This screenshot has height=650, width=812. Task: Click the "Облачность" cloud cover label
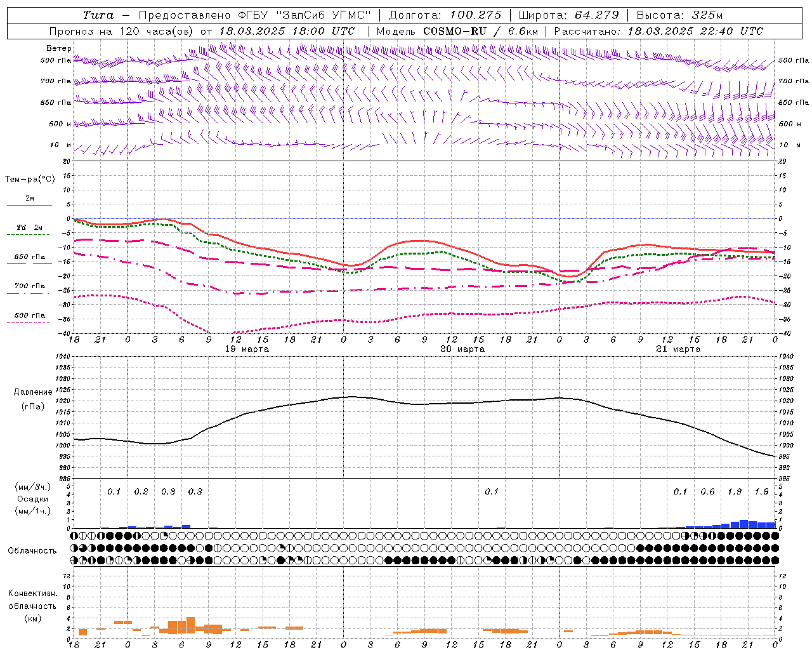(32, 551)
